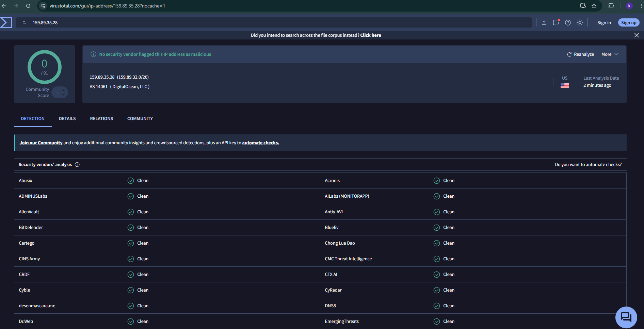Click the Sign up button
Screen dimensions: 644x329
tap(629, 23)
